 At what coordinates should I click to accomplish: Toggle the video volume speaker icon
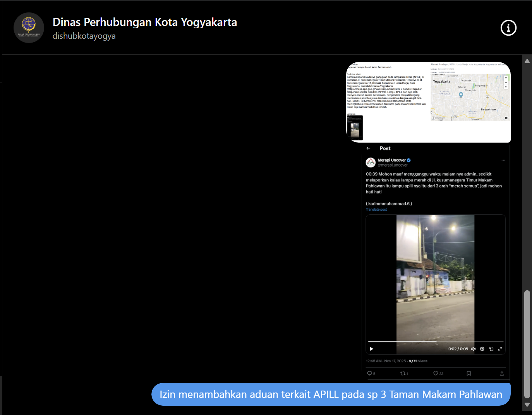(473, 349)
